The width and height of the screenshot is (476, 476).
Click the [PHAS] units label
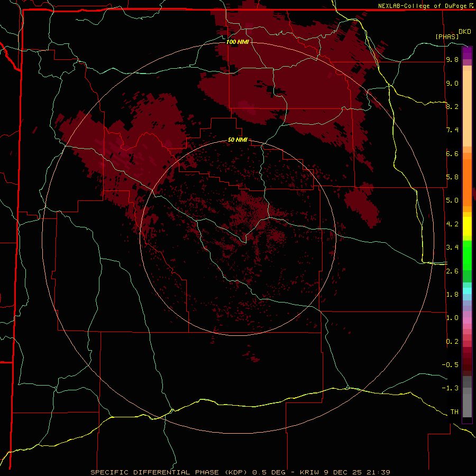click(447, 36)
